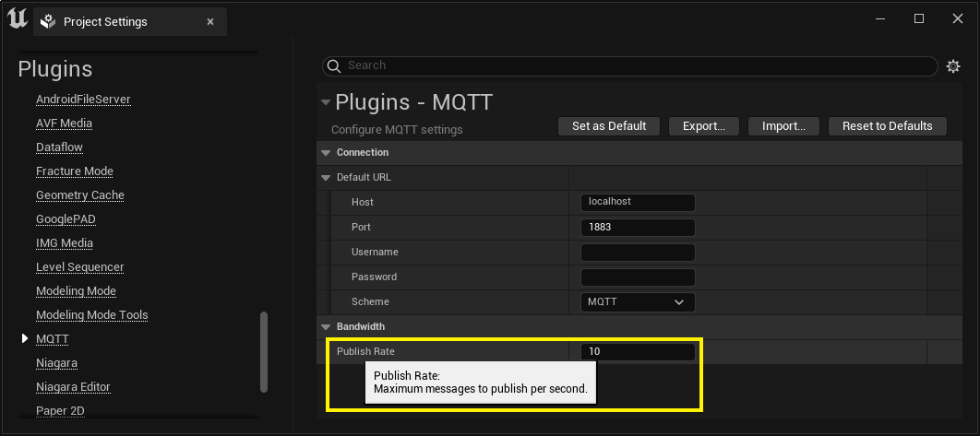Close the Project Settings tab
Image resolution: width=980 pixels, height=436 pixels.
click(210, 22)
